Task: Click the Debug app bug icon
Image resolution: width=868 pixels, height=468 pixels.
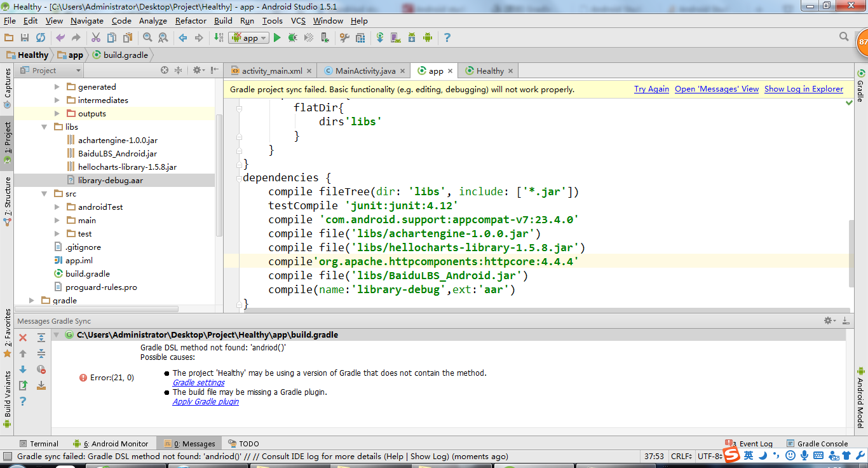Action: (x=293, y=38)
